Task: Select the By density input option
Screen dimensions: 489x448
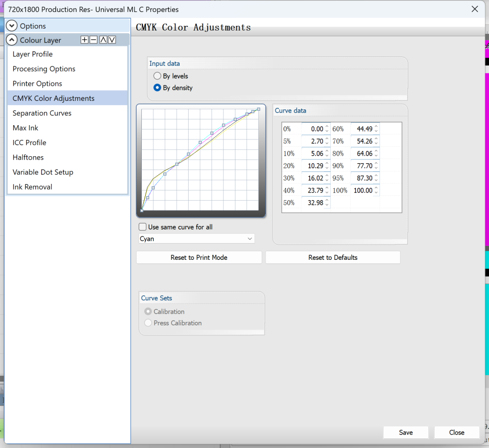Action: (158, 88)
